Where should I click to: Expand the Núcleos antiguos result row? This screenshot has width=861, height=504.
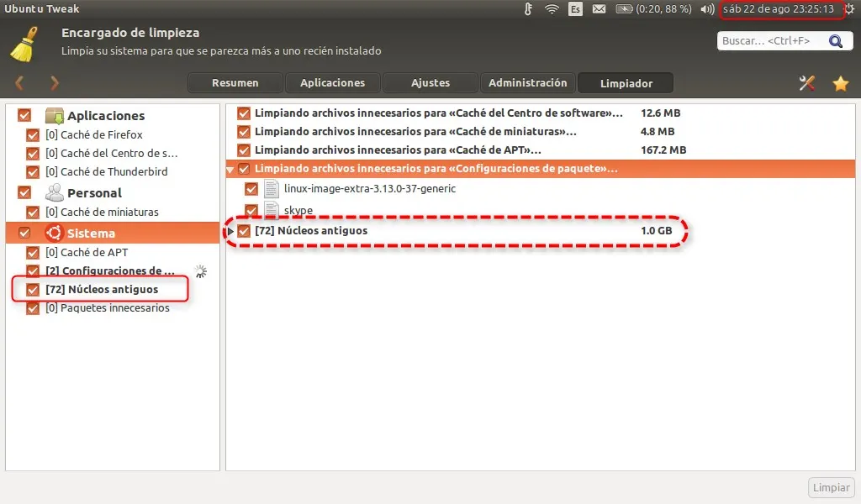pos(232,231)
